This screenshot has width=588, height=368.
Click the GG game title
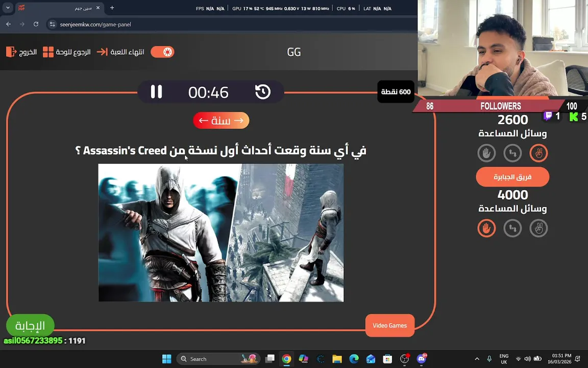pos(293,52)
